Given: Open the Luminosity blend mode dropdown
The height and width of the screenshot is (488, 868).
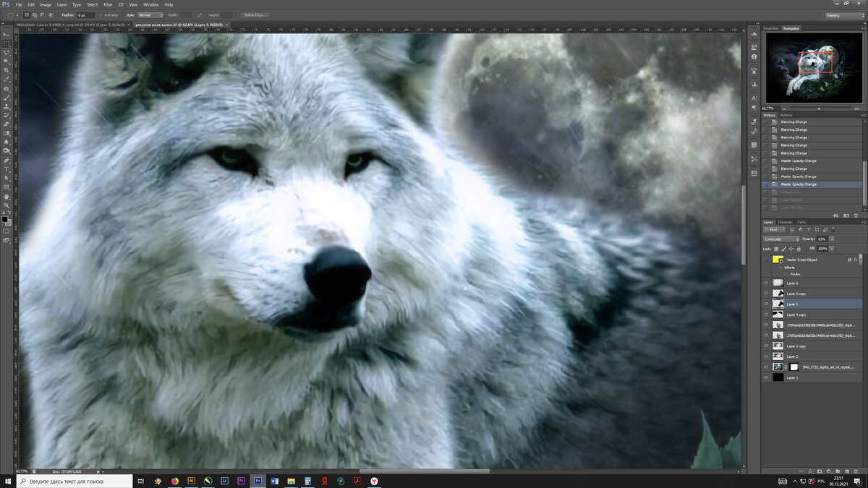Looking at the screenshot, I should pos(782,239).
